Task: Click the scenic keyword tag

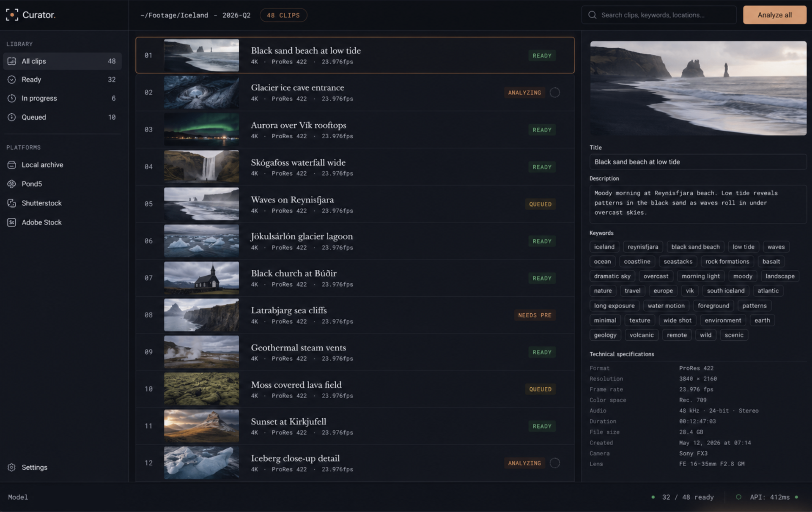Action: [x=734, y=335]
